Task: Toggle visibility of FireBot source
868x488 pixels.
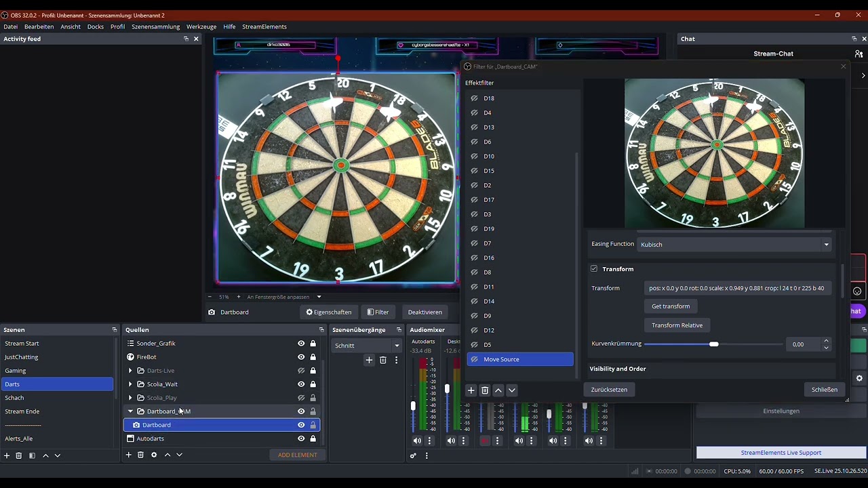Action: tap(301, 357)
